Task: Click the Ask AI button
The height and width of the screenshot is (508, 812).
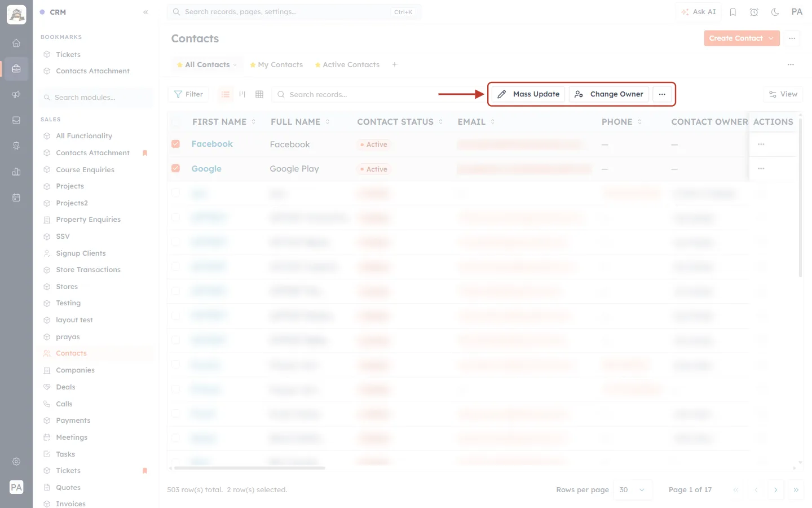Action: click(698, 12)
